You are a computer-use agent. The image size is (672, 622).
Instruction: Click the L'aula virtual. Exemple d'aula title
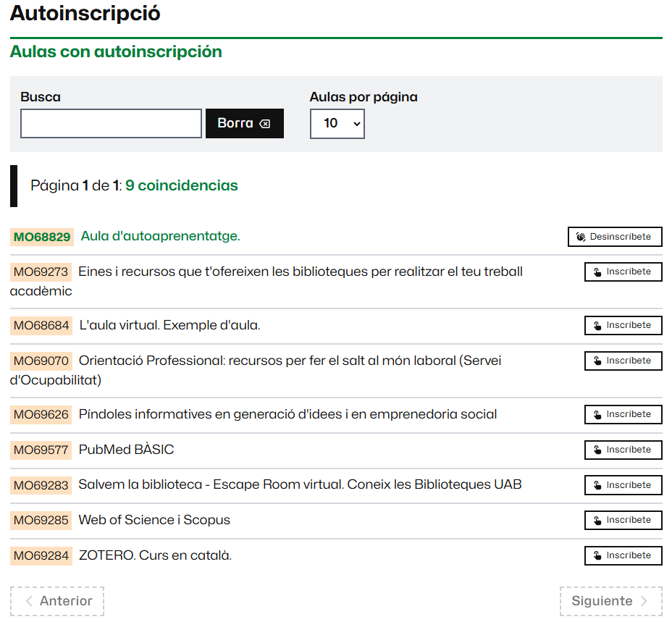click(169, 325)
